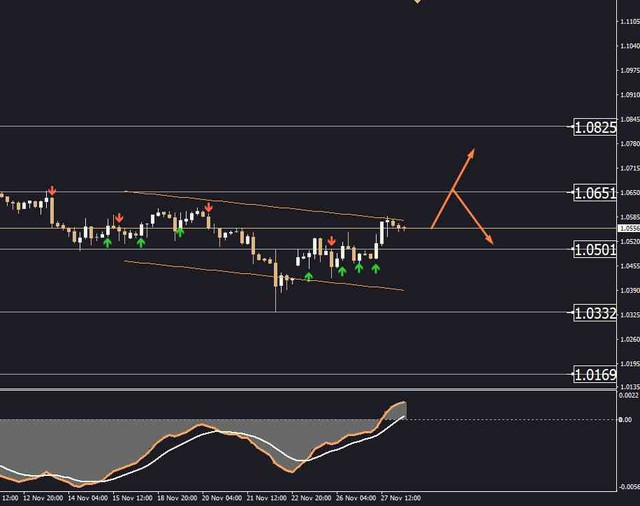Viewport: 640px width, 506px height.
Task: Click the 22 Nov 20:00 time label
Action: coord(311,498)
